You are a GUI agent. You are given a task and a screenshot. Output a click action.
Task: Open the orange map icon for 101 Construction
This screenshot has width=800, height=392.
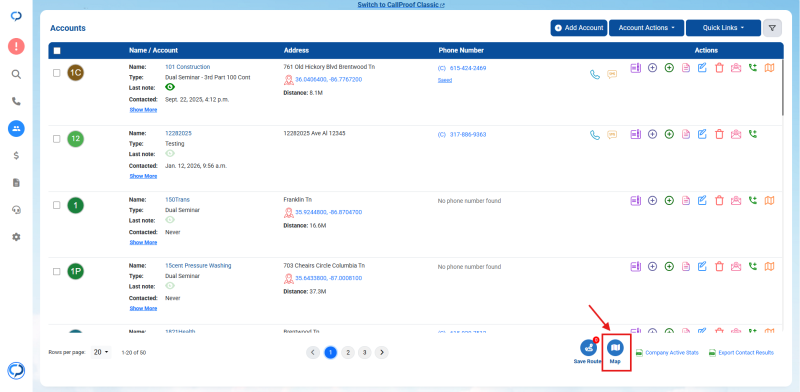pyautogui.click(x=769, y=67)
